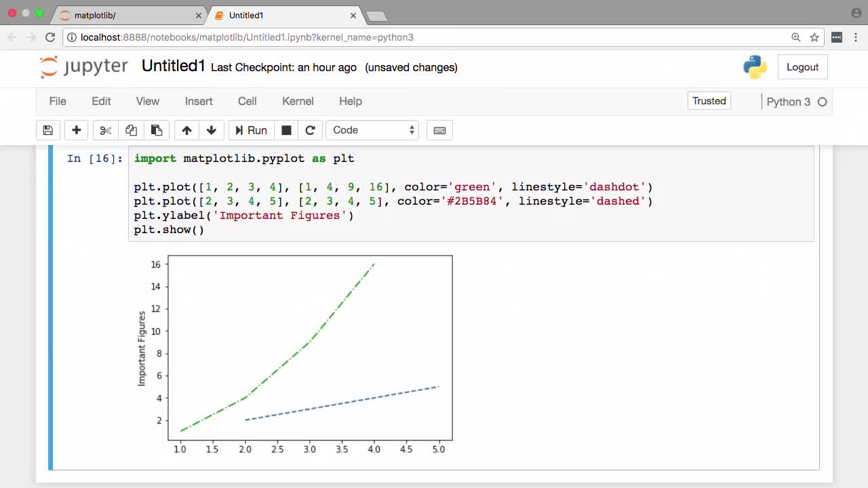Save the notebook via toolbar save icon
Screen dimensions: 868x488
(x=47, y=130)
